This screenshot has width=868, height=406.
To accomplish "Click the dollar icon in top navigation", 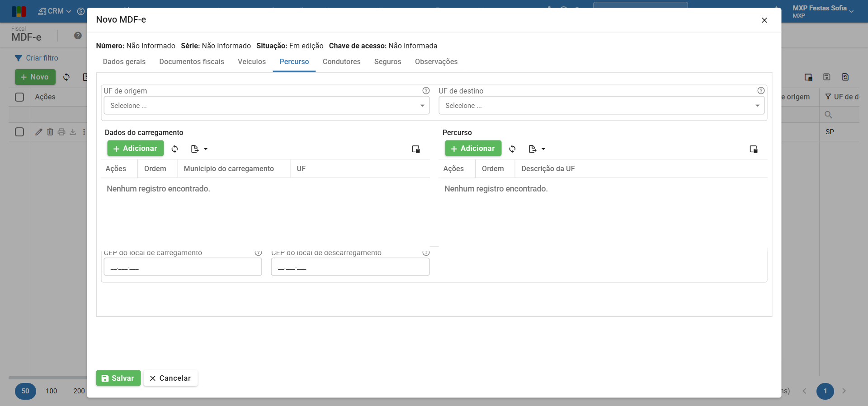I will pos(81,11).
